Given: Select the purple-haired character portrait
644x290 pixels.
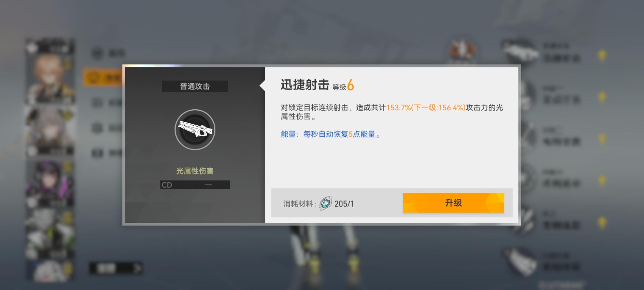Looking at the screenshot, I should 50,183.
